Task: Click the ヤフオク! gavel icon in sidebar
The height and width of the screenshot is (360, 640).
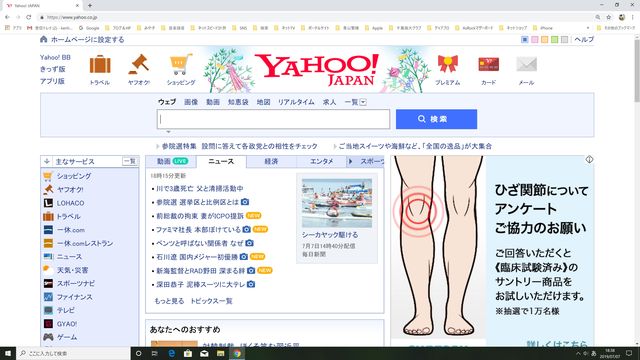Action: pos(48,189)
